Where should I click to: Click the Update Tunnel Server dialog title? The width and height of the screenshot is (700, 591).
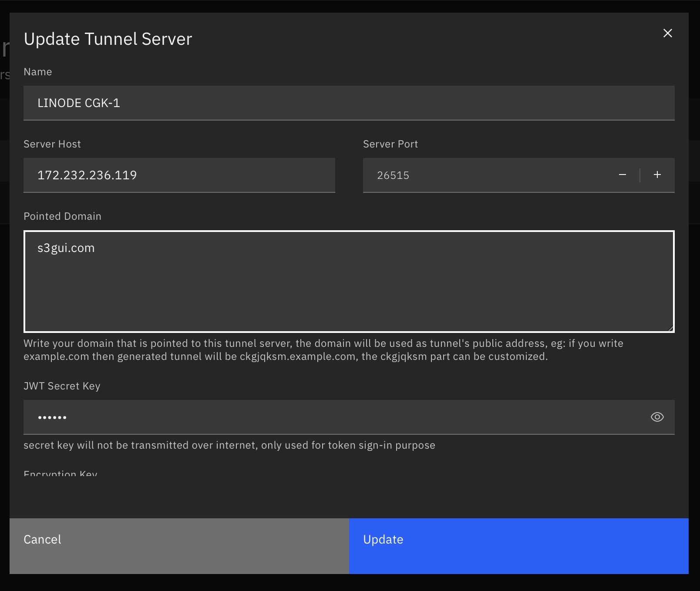click(108, 39)
